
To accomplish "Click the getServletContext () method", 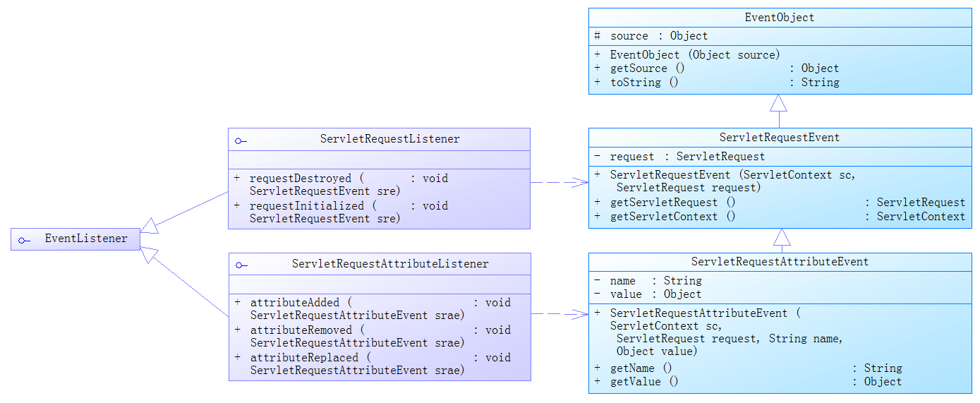I will tap(672, 217).
